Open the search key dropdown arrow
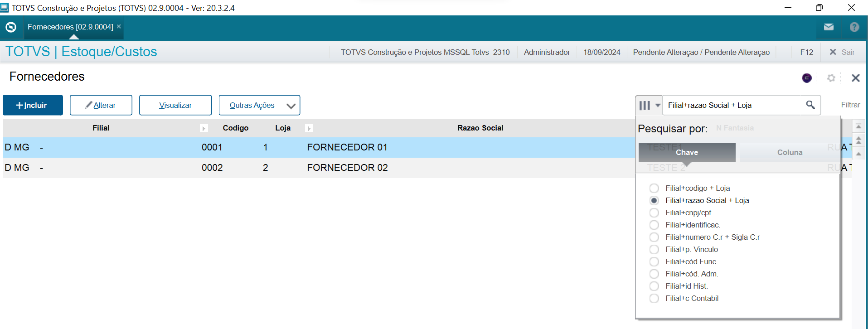The image size is (868, 329). [x=658, y=106]
